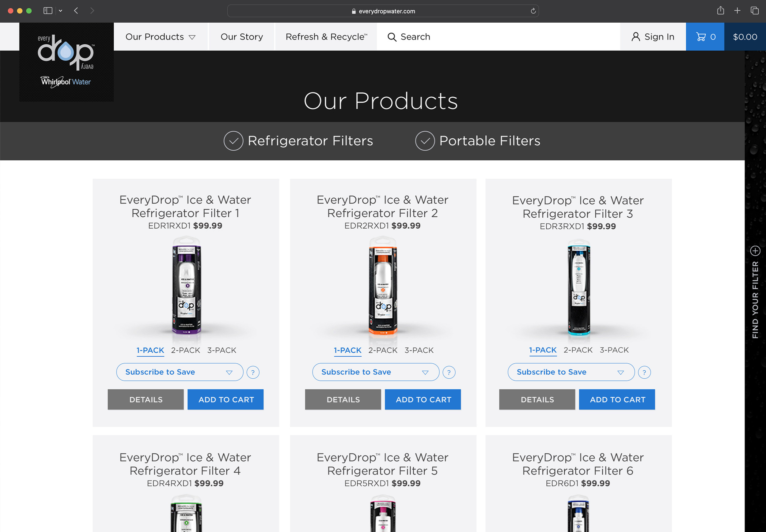The width and height of the screenshot is (766, 532).
Task: Toggle the Refrigerator Filters checkmark
Action: [x=233, y=141]
